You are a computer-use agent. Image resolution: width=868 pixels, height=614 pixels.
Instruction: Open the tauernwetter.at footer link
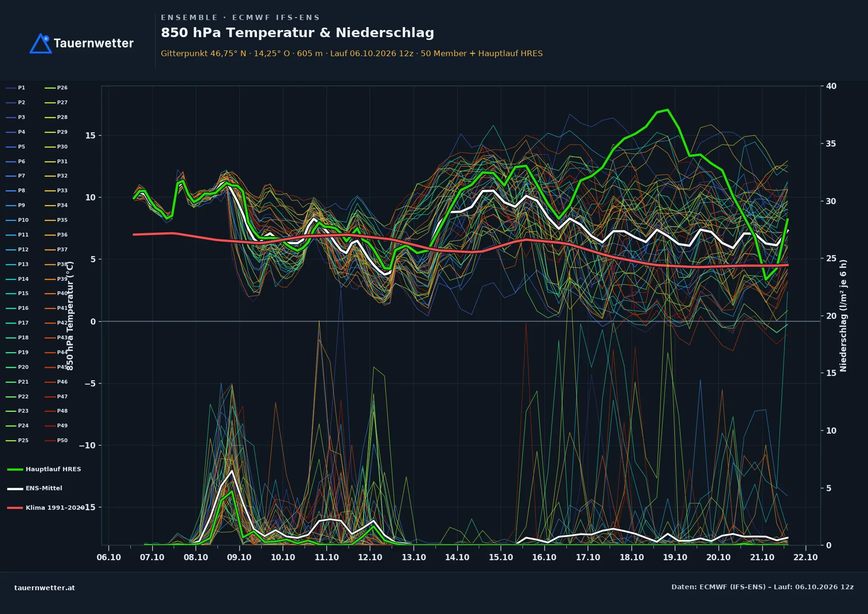pyautogui.click(x=45, y=588)
